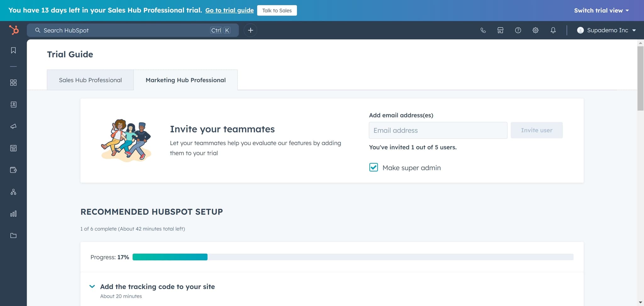The height and width of the screenshot is (306, 644).
Task: Open the Bookmarks sidebar icon
Action: (13, 50)
